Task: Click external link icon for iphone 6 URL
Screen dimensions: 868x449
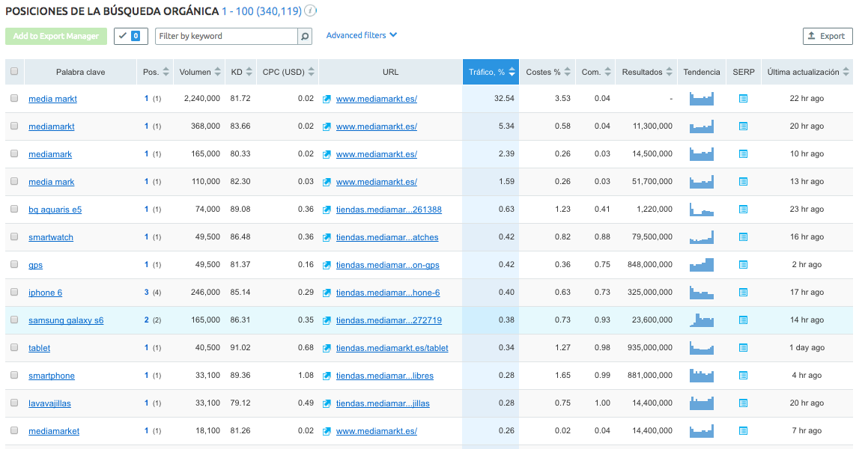Action: click(327, 293)
